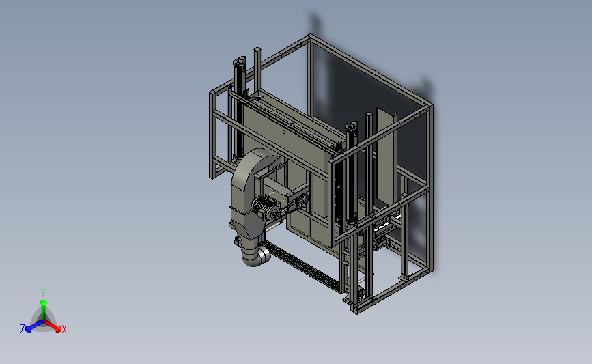592x364 pixels.
Task: Select the elbow pipe below the duct
Action: tap(255, 255)
